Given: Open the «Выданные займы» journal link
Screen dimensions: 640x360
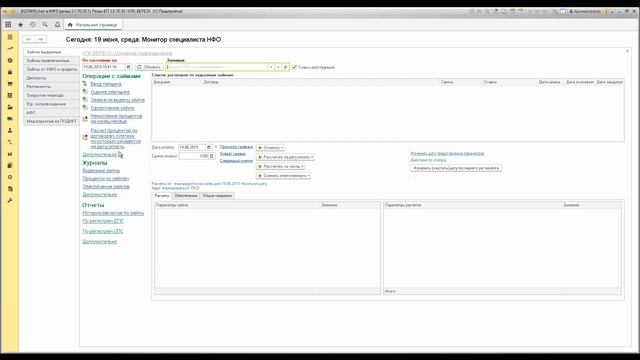Looking at the screenshot, I should click(x=101, y=171).
